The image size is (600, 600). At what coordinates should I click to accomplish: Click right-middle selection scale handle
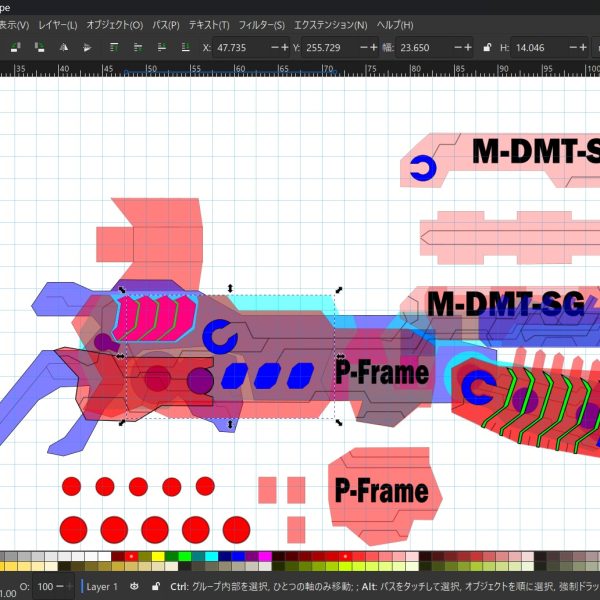340,356
